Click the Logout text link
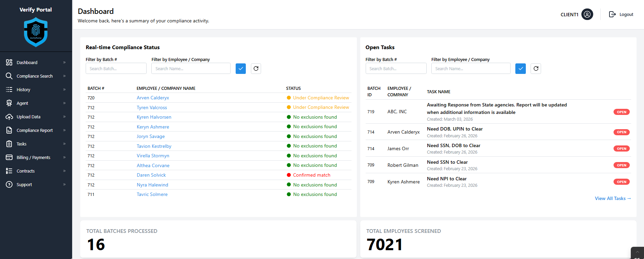 626,14
